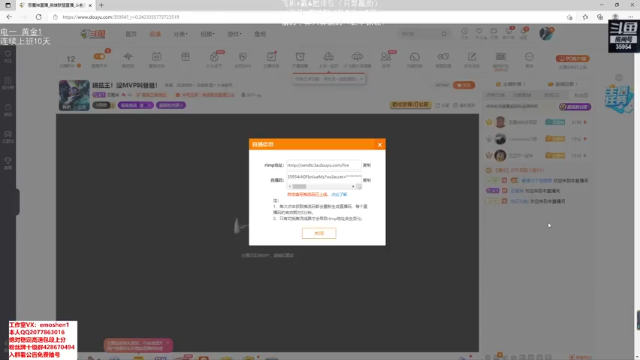640x360 pixels.
Task: Click the Douyu search box
Action: point(419,34)
